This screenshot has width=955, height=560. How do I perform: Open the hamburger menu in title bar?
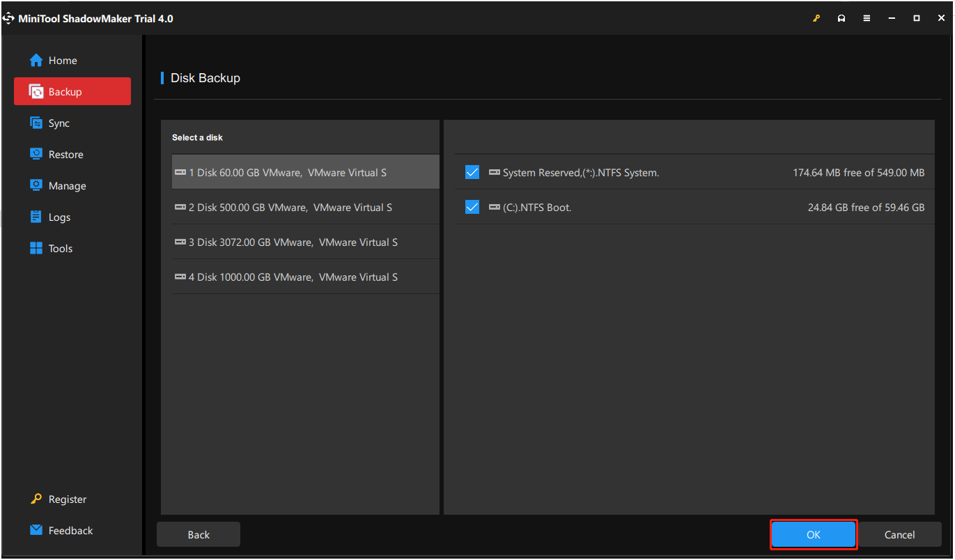(867, 19)
